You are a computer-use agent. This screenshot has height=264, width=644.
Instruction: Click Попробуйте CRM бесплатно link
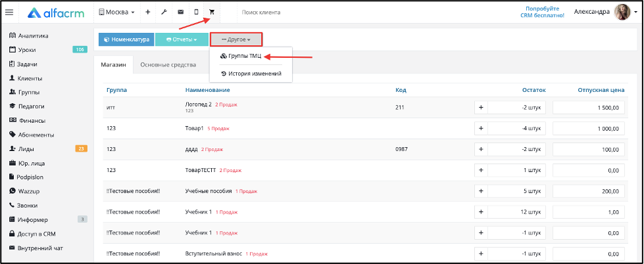pos(542,12)
